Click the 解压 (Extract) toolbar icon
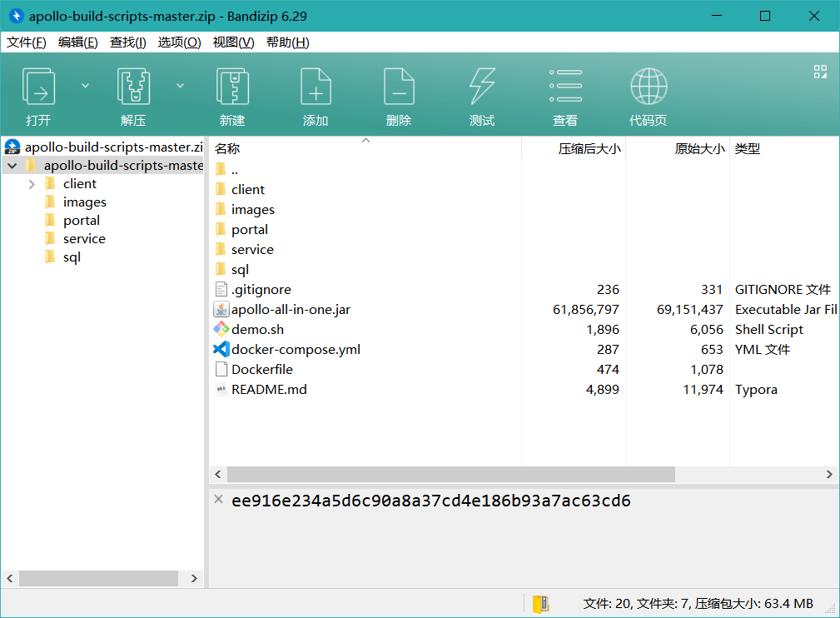Image resolution: width=840 pixels, height=618 pixels. 133,87
